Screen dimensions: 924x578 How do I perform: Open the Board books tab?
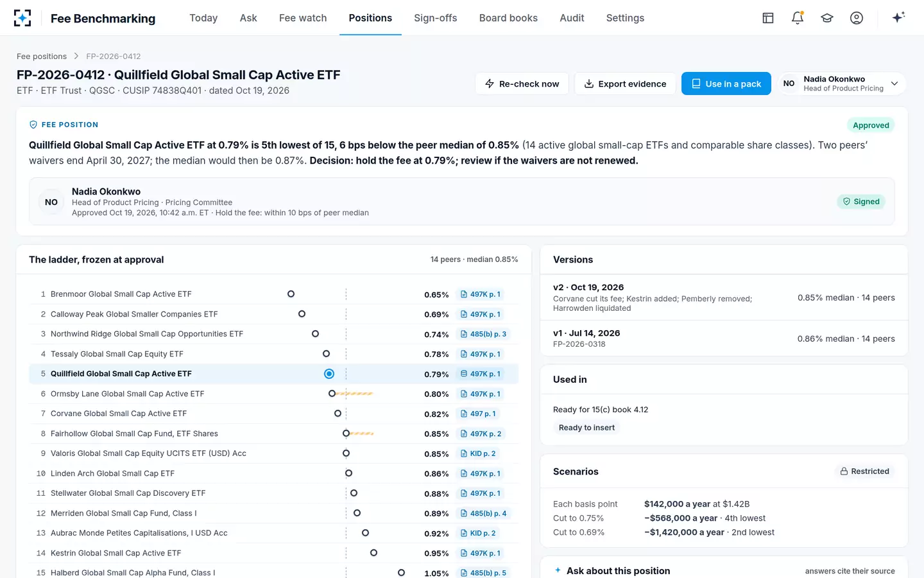pyautogui.click(x=508, y=18)
